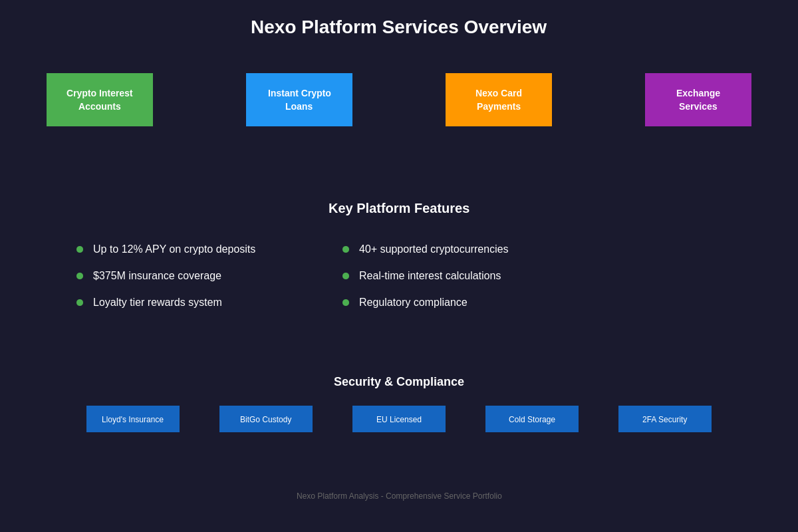This screenshot has width=798, height=532.
Task: Click green bullet beside Real-time interest item
Action: pos(346,276)
